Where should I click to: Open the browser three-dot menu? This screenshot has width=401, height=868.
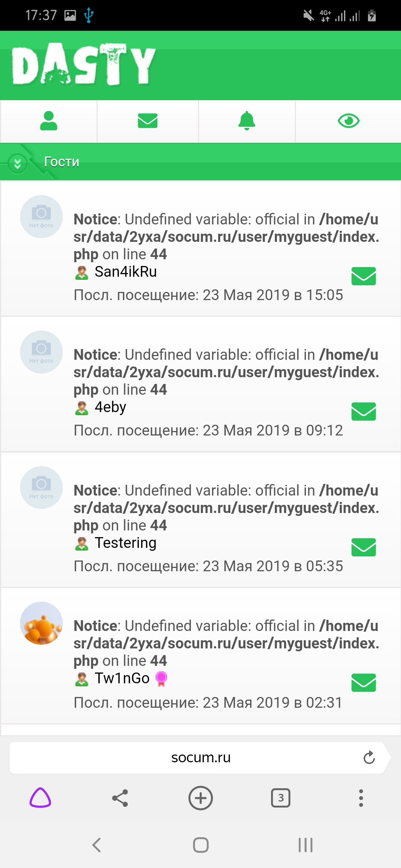coord(361,798)
